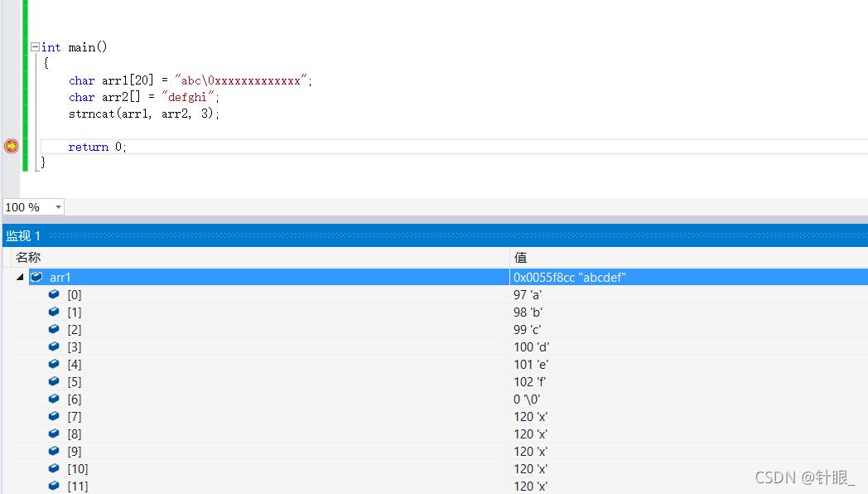The width and height of the screenshot is (868, 494).
Task: Select the value 97 'a'
Action: point(528,294)
